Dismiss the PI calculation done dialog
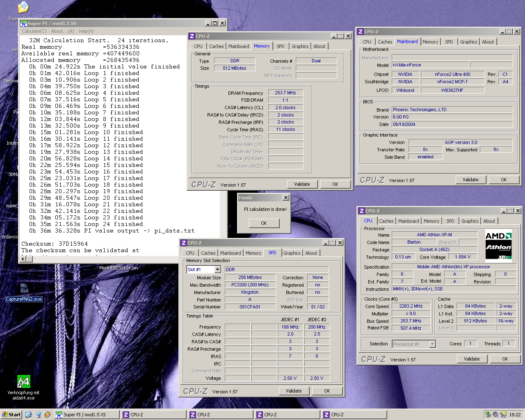The image size is (525, 420). [264, 223]
